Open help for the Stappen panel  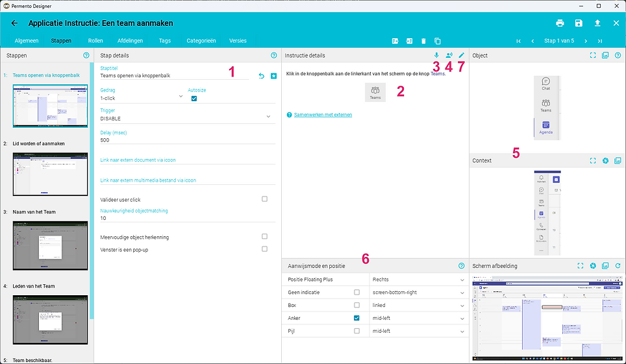86,56
